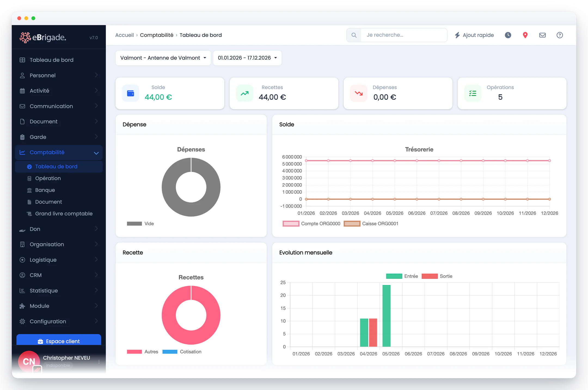Open the clock history icon in header

pyautogui.click(x=508, y=35)
